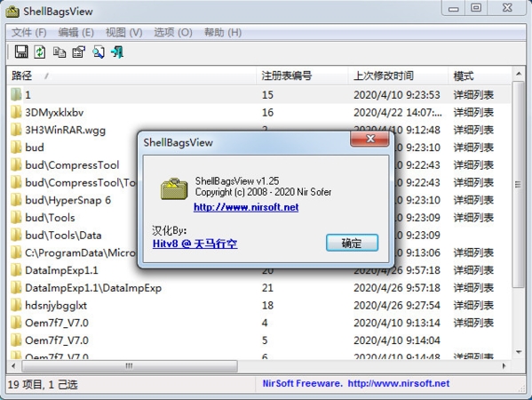
Task: Click folder icon beside bud\HyperSnap 6
Action: click(16, 200)
